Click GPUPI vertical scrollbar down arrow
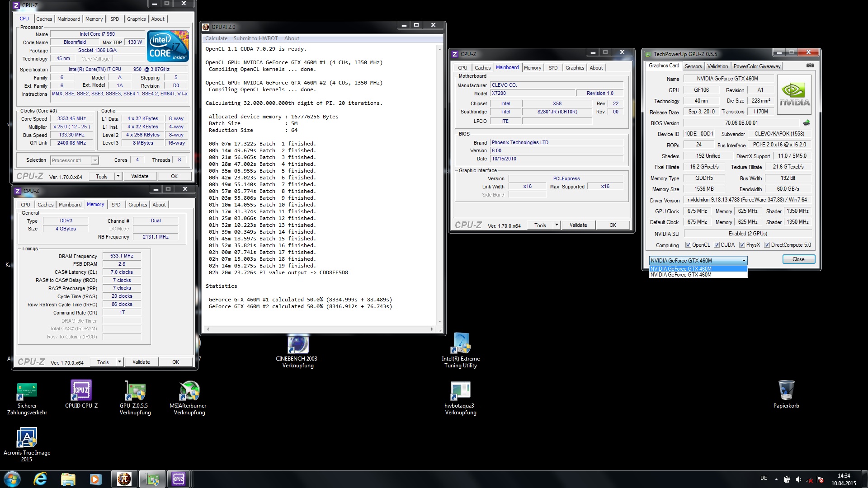 (x=440, y=322)
